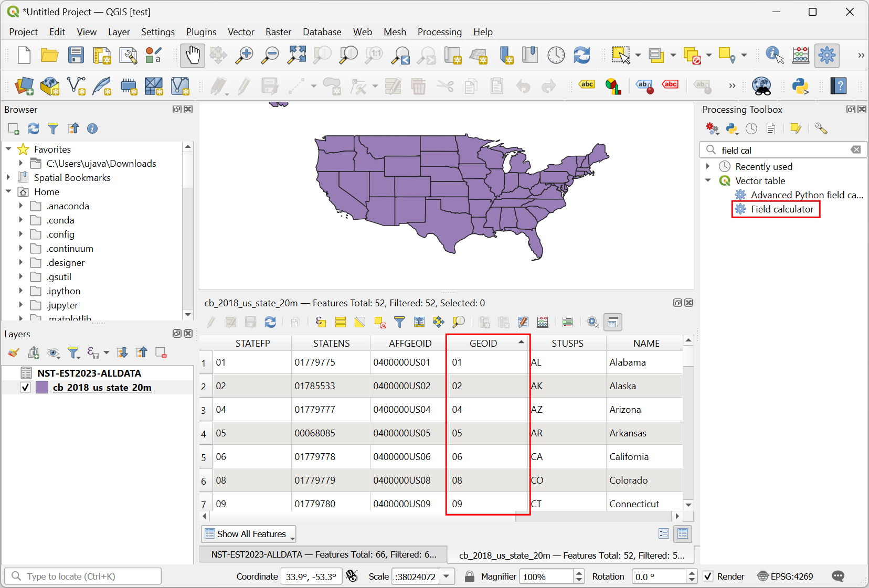The width and height of the screenshot is (869, 588).
Task: Click the Save Project icon
Action: tap(76, 55)
